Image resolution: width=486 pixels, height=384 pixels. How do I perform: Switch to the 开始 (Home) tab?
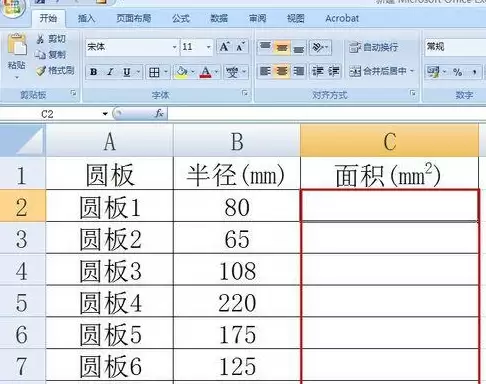coord(48,18)
